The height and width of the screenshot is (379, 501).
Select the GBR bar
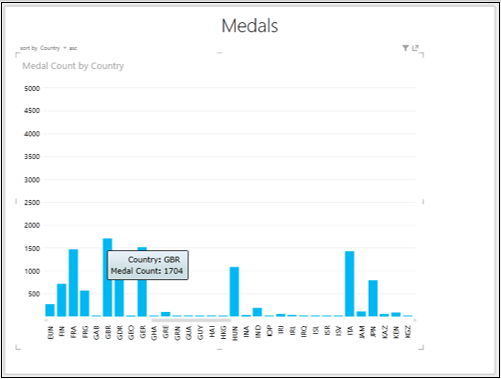pos(107,277)
